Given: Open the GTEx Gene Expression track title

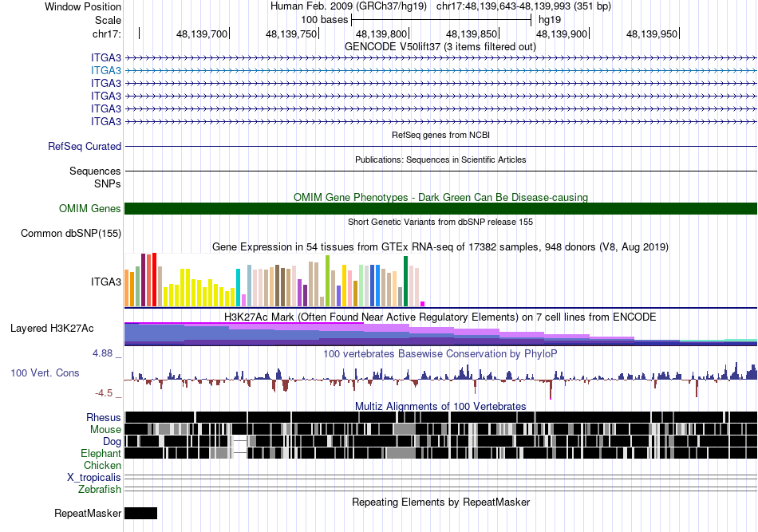Looking at the screenshot, I should [x=440, y=247].
